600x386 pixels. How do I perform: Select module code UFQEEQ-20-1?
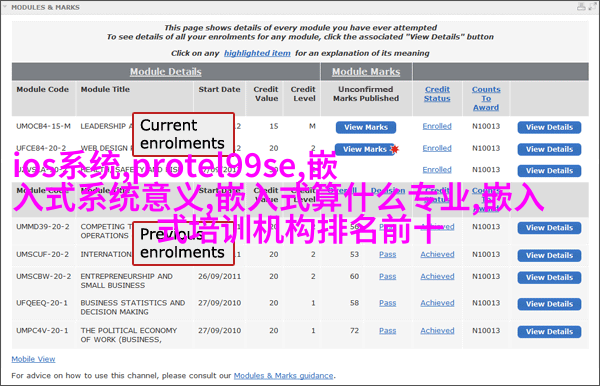click(x=42, y=303)
